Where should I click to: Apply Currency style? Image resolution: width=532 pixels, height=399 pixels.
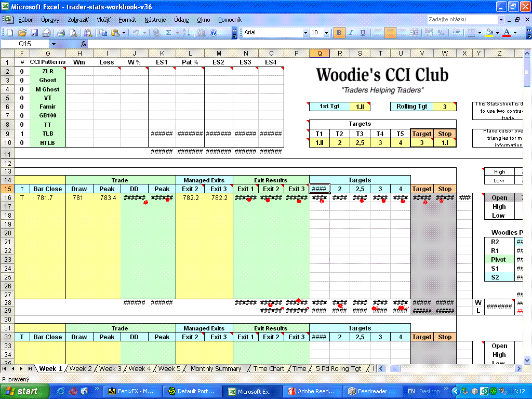tap(429, 33)
